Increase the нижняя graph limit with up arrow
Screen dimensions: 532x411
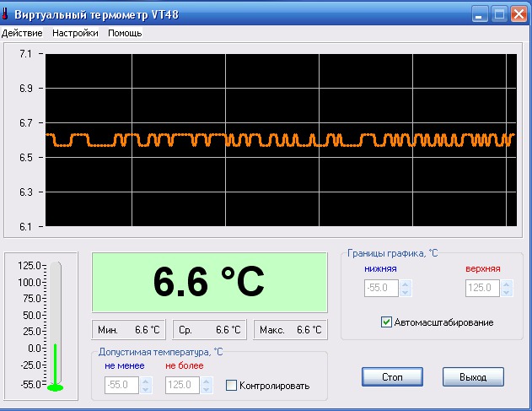point(406,284)
